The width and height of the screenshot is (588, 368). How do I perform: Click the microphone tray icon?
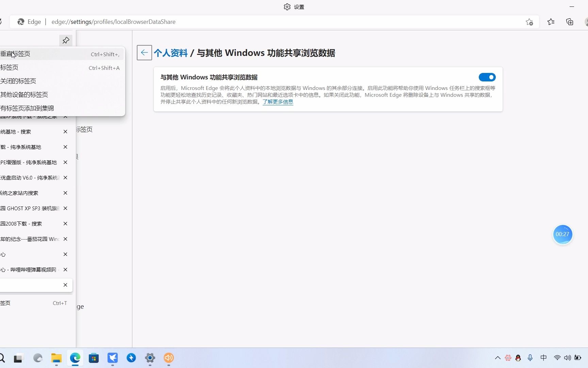(x=530, y=358)
